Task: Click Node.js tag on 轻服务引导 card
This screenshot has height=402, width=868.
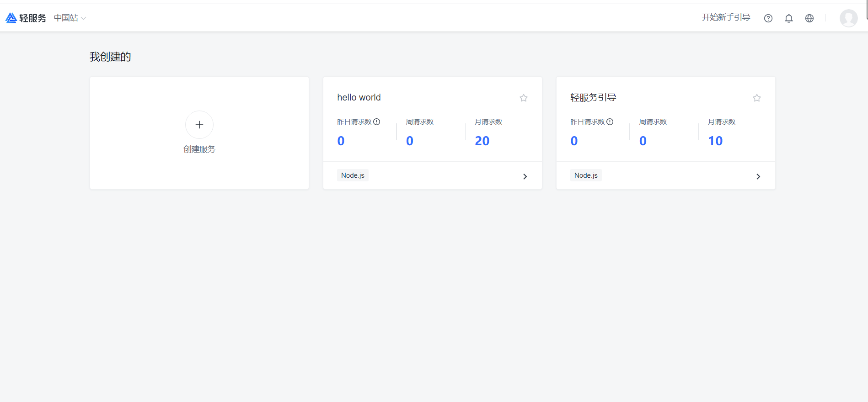Action: tap(586, 175)
